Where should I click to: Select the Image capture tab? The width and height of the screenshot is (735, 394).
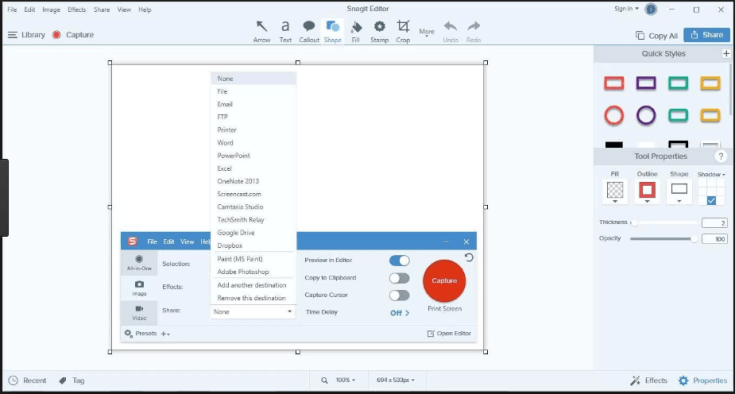click(139, 288)
